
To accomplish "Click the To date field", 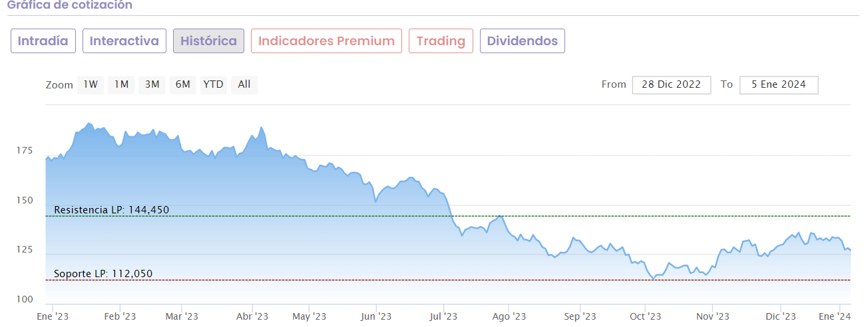I will [778, 84].
